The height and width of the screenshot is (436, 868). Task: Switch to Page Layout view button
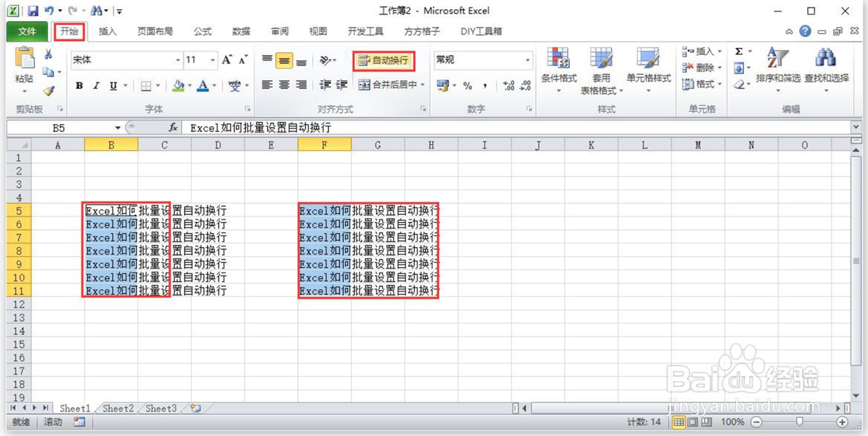[693, 422]
